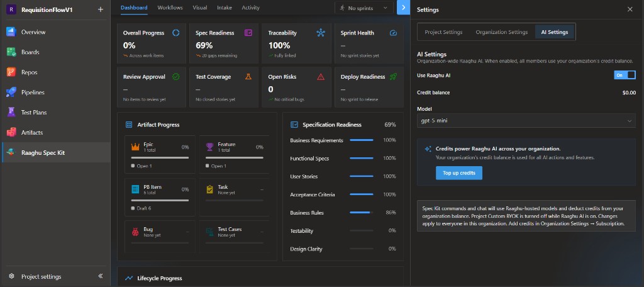Switch to the Visual tab
644x287 pixels.
point(199,8)
